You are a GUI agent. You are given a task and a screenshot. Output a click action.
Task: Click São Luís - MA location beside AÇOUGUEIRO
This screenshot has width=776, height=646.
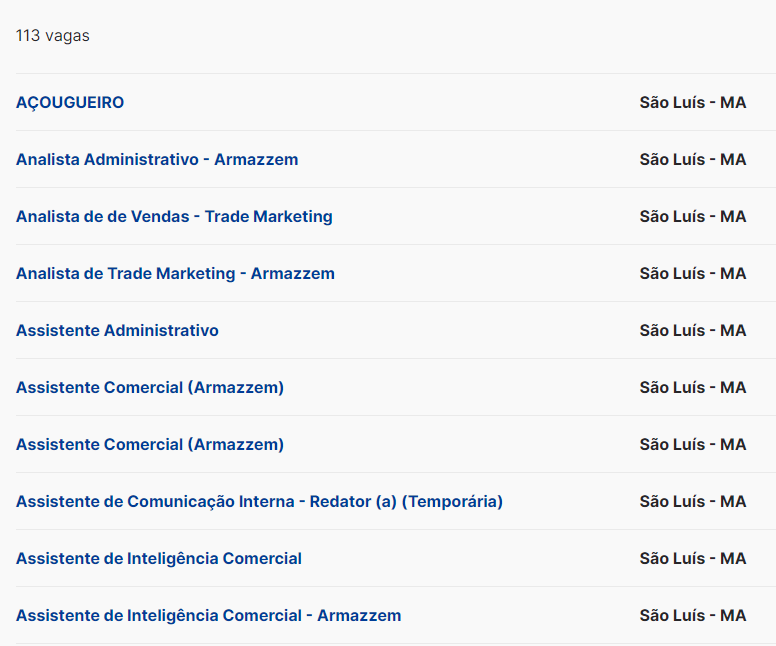coord(693,102)
